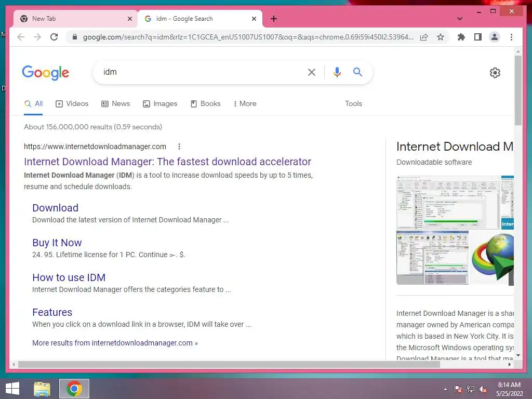Open the Extensions puzzle icon
Viewport: 532px width, 399px height.
point(461,37)
